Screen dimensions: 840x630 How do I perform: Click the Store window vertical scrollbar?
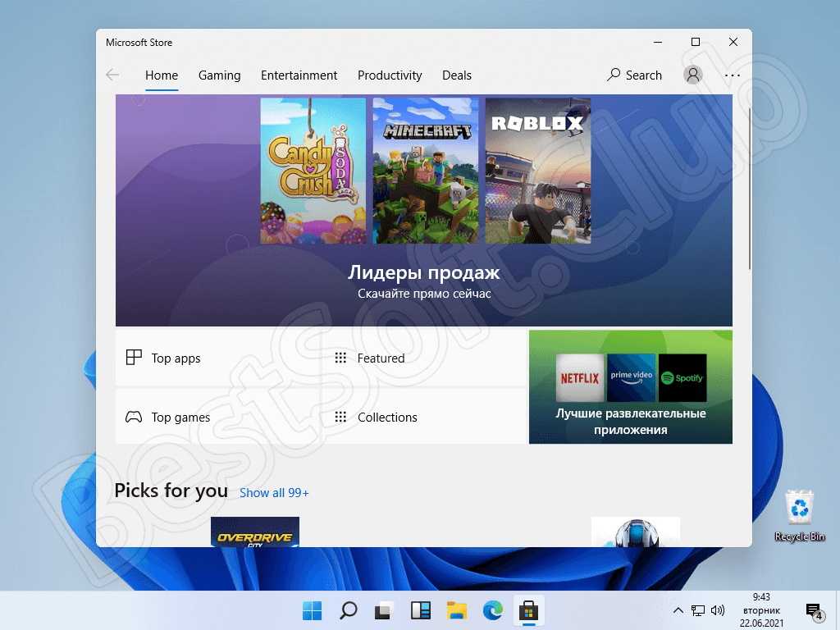749,189
